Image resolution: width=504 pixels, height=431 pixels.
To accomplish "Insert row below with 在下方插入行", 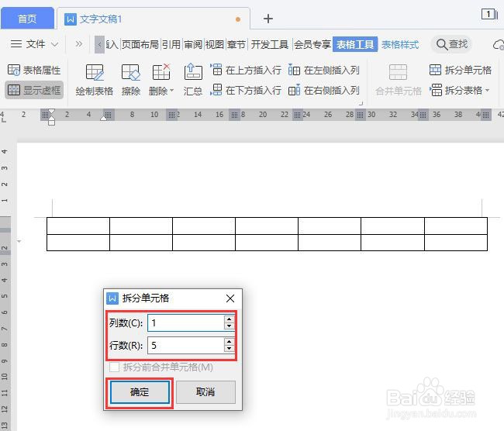I will click(246, 91).
